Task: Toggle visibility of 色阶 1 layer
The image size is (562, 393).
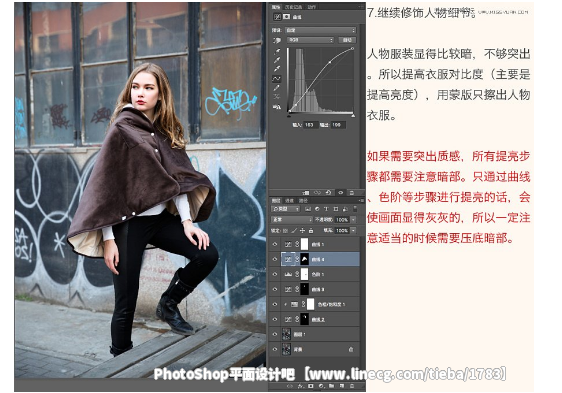Action: pyautogui.click(x=275, y=274)
